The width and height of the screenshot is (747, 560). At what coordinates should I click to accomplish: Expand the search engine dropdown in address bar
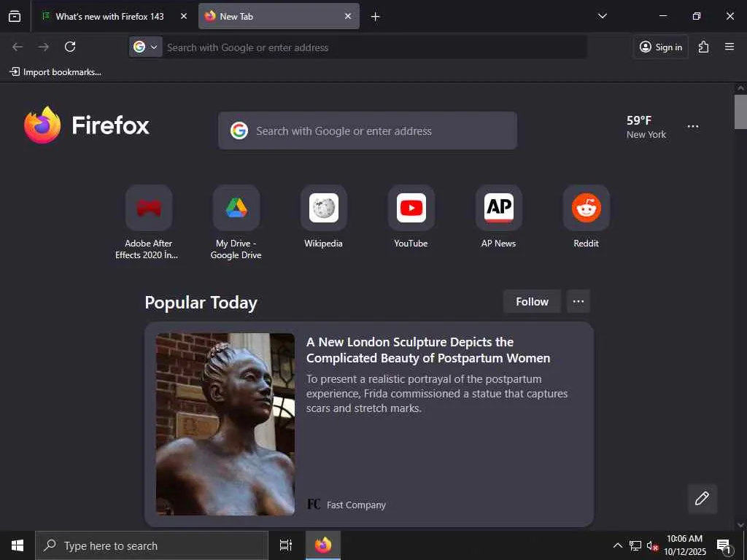pyautogui.click(x=146, y=47)
